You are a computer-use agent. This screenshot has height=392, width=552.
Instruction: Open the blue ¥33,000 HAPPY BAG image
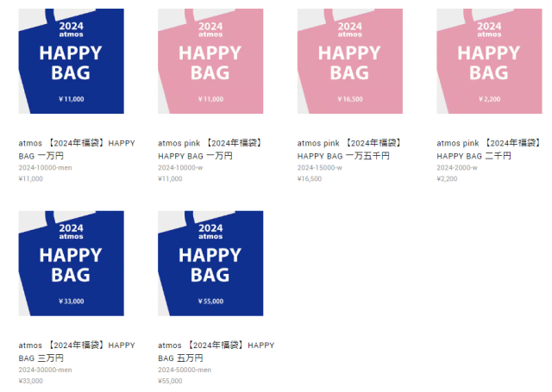point(71,264)
